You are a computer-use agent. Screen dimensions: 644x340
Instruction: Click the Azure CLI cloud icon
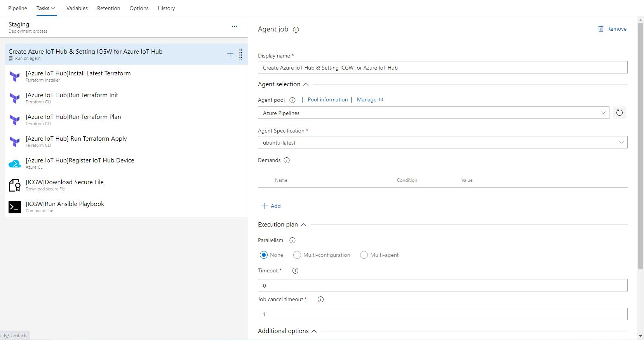(x=15, y=164)
